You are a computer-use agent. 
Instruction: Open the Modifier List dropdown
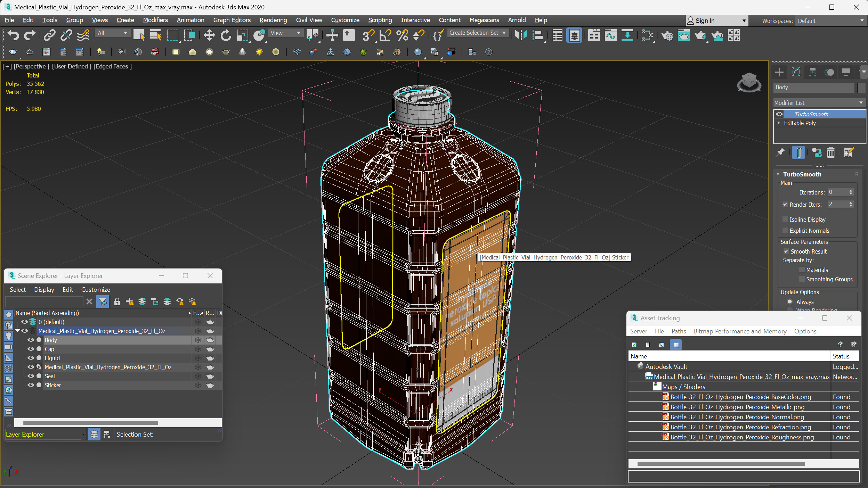coord(819,103)
